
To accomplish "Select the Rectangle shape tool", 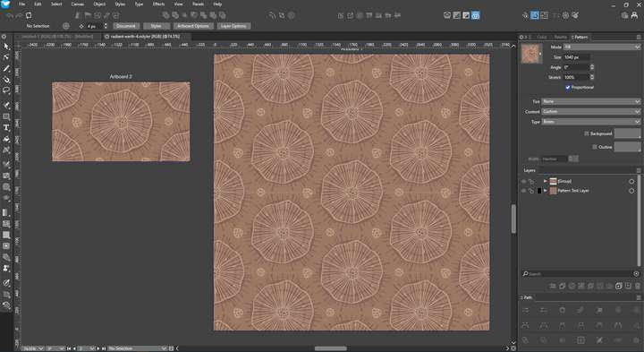I will point(6,116).
